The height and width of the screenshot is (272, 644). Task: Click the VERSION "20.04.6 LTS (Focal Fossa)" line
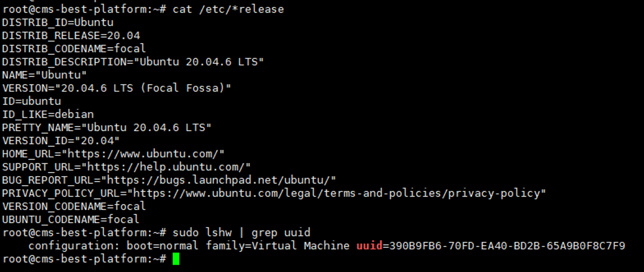pyautogui.click(x=117, y=88)
